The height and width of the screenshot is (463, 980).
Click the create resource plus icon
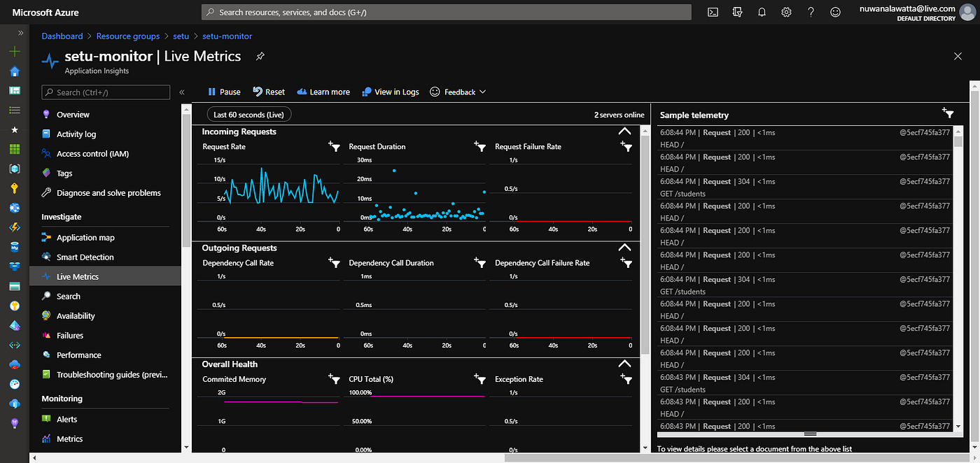[x=15, y=52]
